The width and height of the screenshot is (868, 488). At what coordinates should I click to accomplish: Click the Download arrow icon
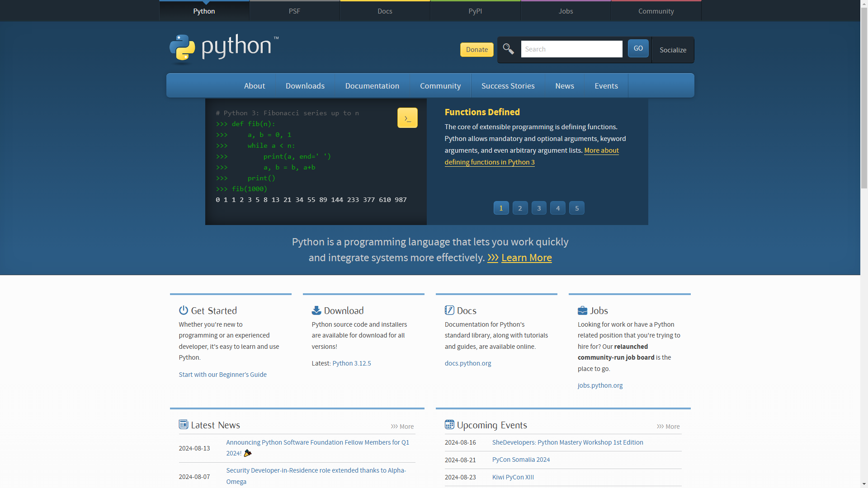click(316, 310)
